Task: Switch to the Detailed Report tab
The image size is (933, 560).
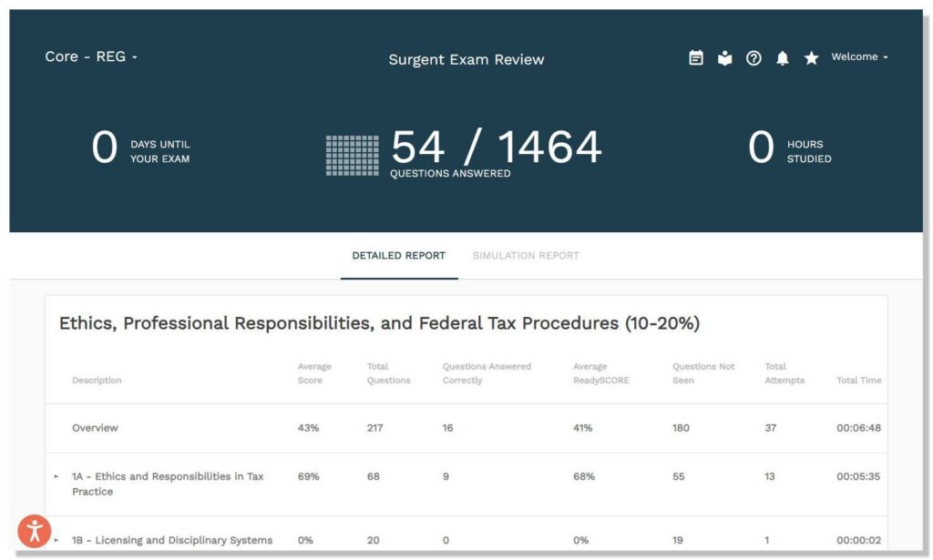Action: point(399,256)
